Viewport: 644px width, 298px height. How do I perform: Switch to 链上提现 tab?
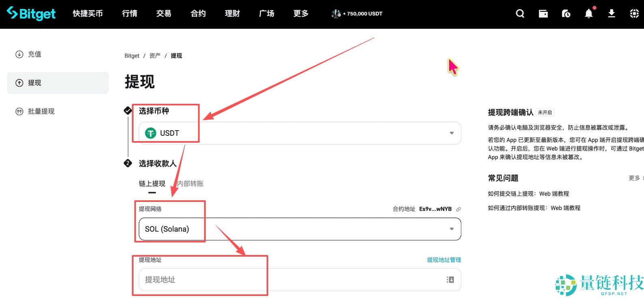(152, 184)
